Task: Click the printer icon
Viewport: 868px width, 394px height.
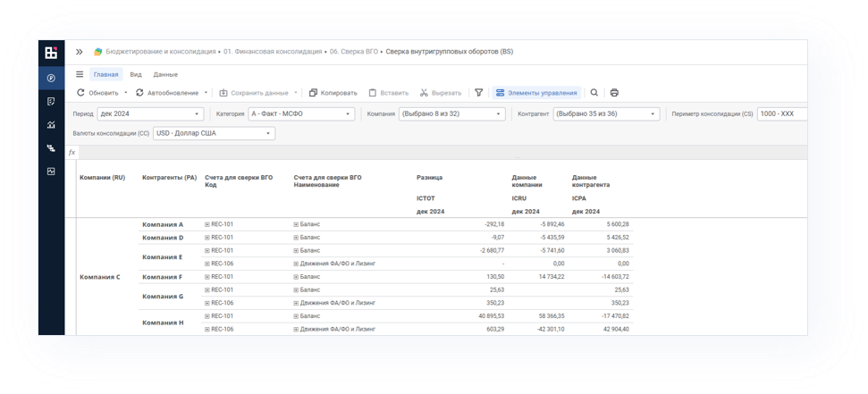Action: tap(614, 93)
